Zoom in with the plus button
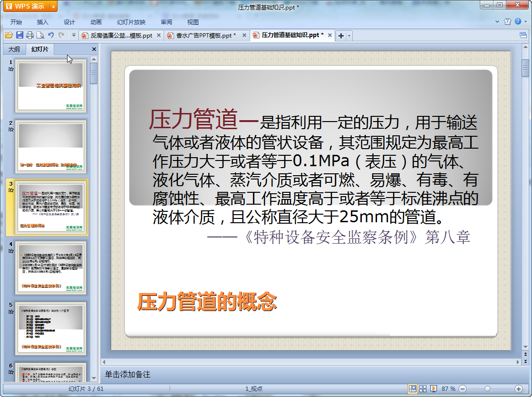This screenshot has width=532, height=397. click(518, 389)
